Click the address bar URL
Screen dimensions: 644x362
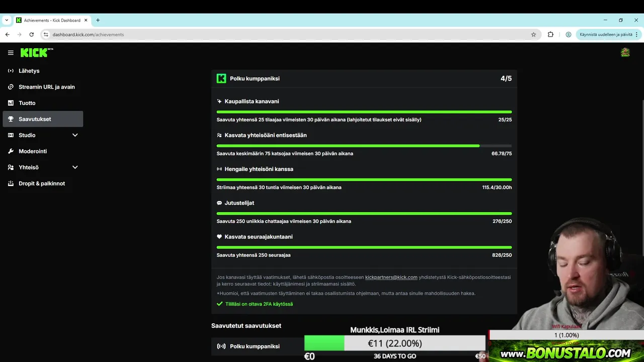88,35
